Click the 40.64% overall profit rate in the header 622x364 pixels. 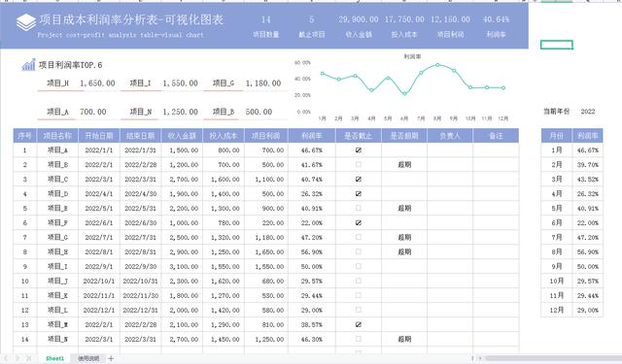point(496,19)
